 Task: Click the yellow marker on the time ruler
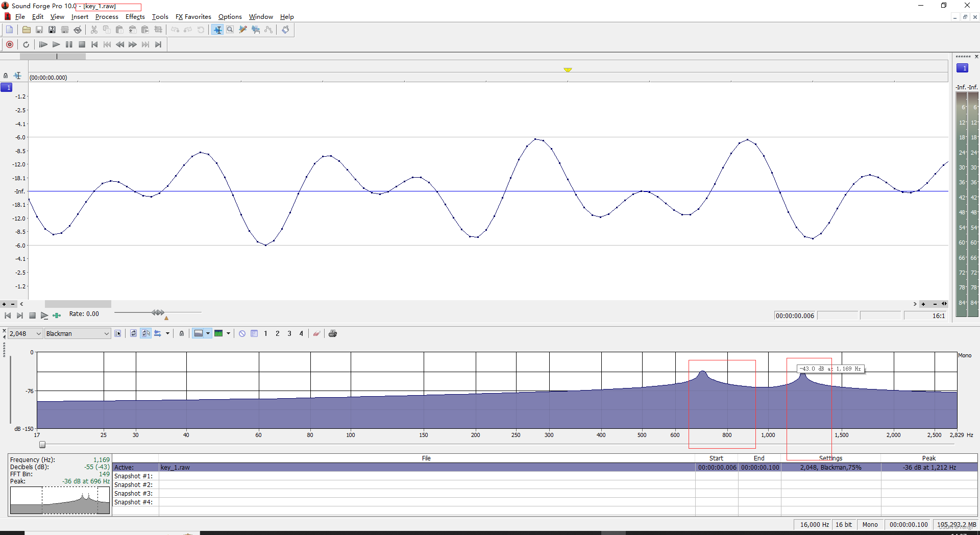click(568, 70)
